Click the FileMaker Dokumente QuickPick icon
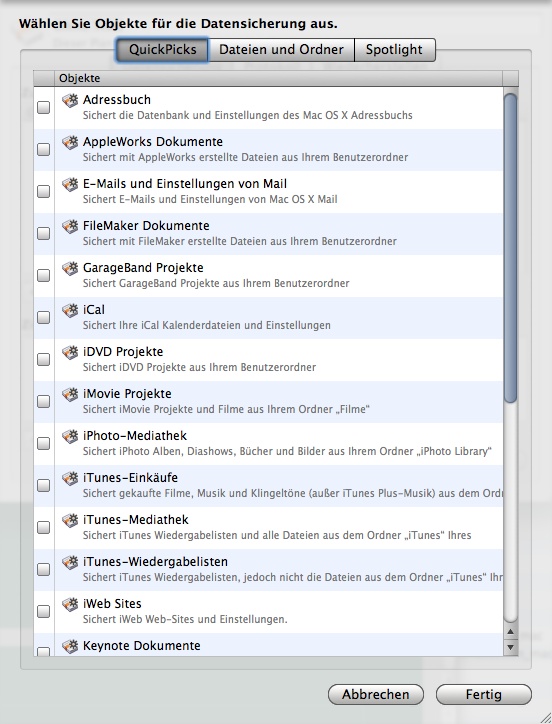 (70, 226)
